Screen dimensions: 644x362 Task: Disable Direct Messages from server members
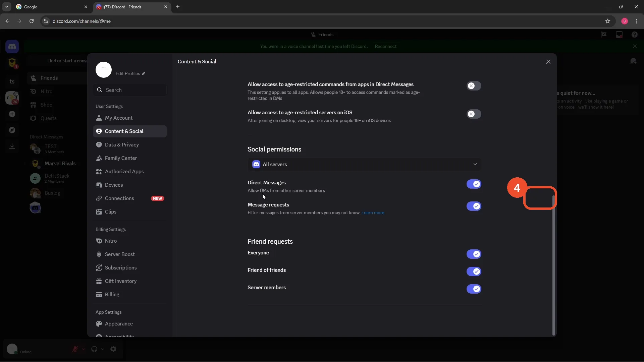[474, 184]
